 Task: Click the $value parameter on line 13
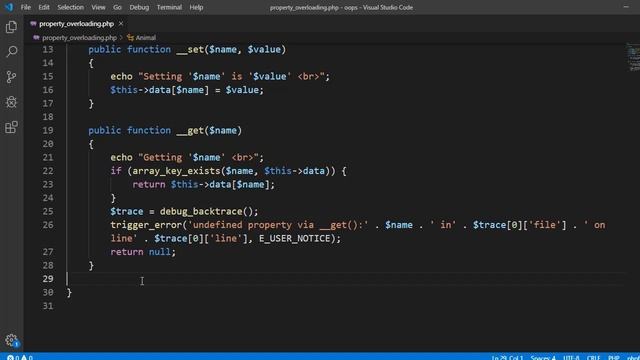(x=264, y=49)
